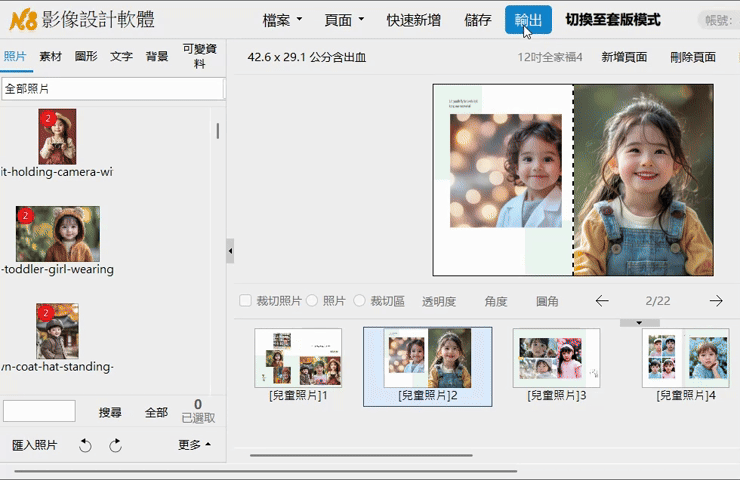Screen dimensions: 740x480
Task: Enable the 裁切照片 checkbox
Action: [x=245, y=301]
